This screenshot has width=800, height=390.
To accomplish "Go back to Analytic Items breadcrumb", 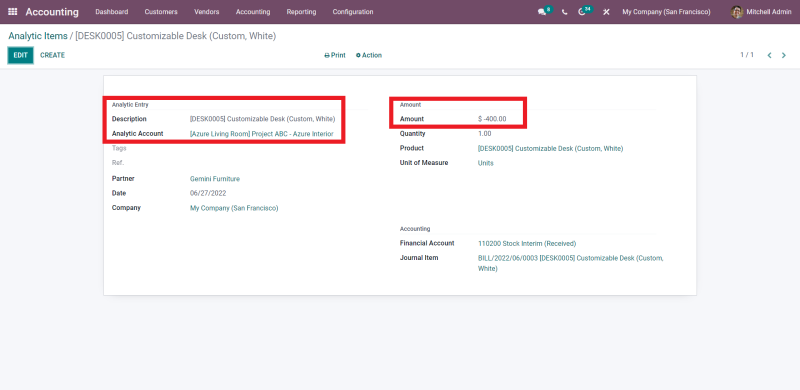I will pos(38,36).
